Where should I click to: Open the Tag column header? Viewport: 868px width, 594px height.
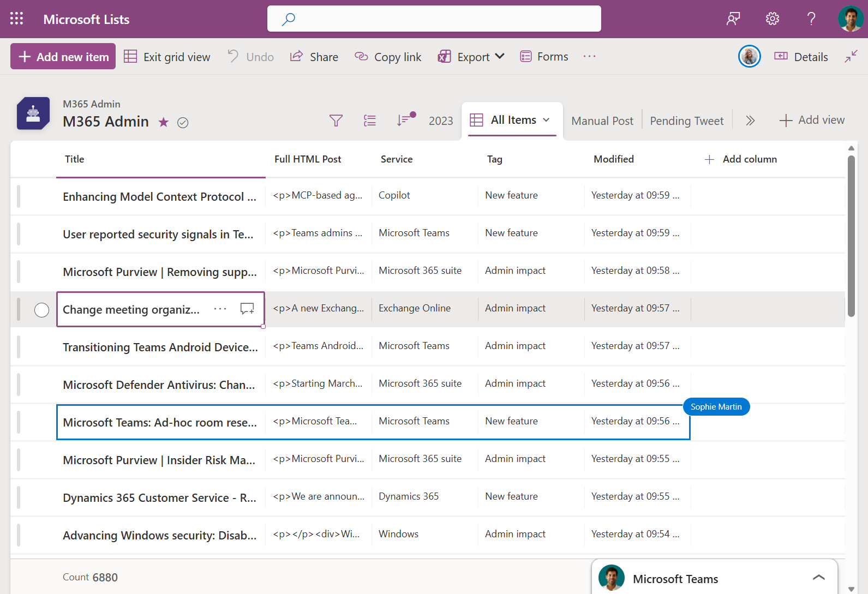click(531, 159)
